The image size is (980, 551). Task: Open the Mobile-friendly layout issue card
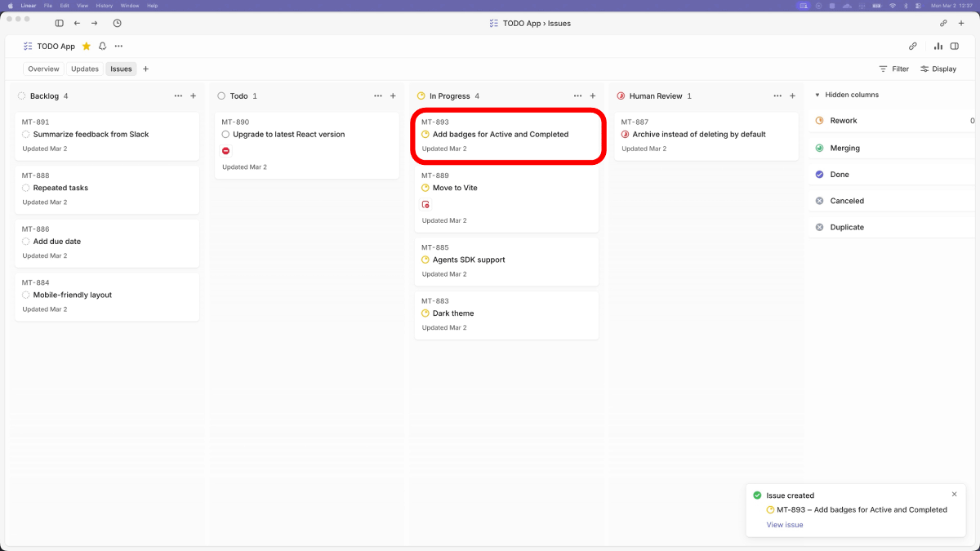(107, 297)
